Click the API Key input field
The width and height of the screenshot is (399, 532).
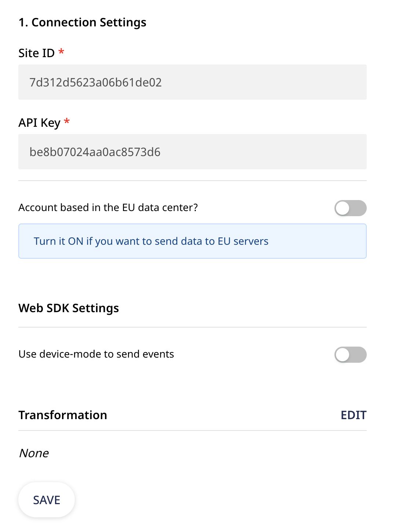pos(192,152)
